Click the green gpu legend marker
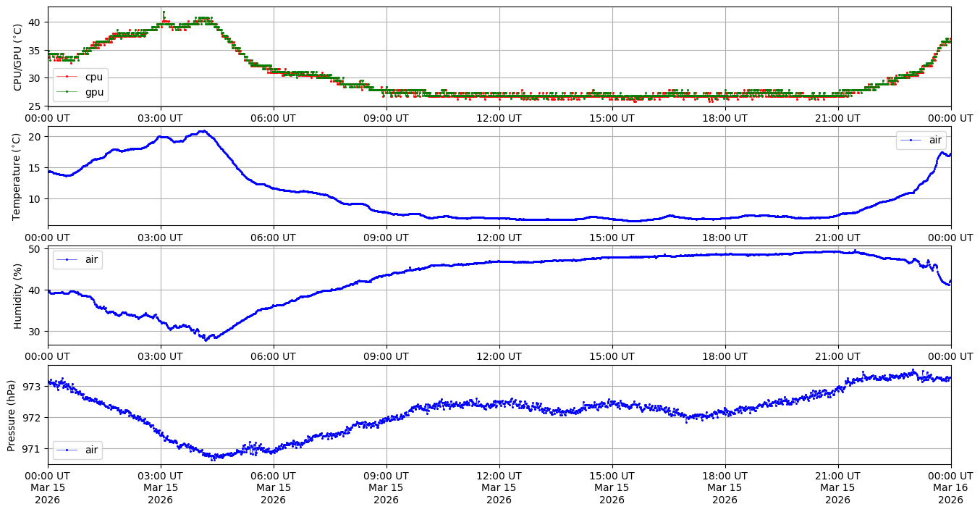980x512 pixels. tap(67, 92)
